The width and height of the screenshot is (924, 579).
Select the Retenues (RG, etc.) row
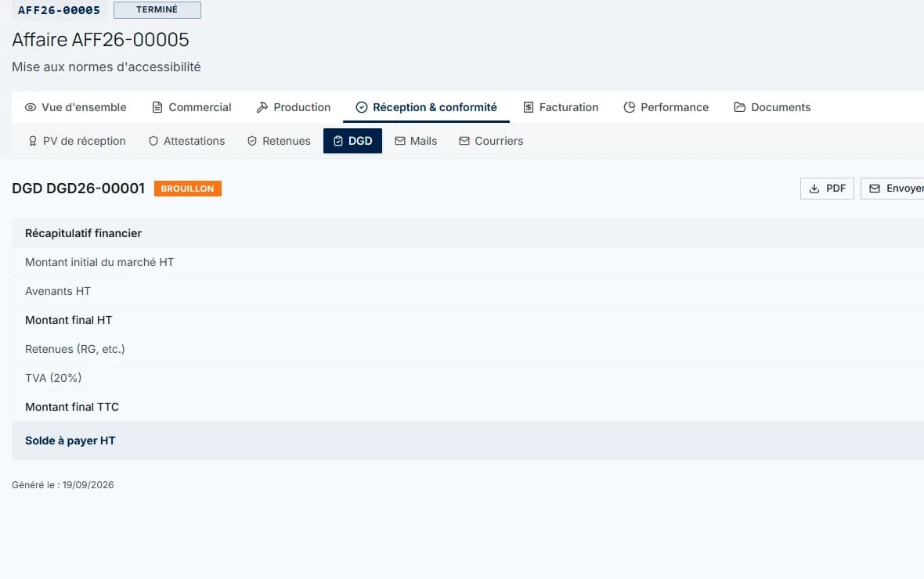pyautogui.click(x=468, y=349)
